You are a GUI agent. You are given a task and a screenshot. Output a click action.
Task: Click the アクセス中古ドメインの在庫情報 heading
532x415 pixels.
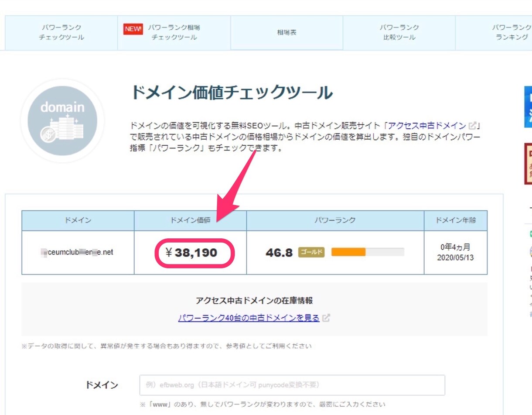click(254, 301)
